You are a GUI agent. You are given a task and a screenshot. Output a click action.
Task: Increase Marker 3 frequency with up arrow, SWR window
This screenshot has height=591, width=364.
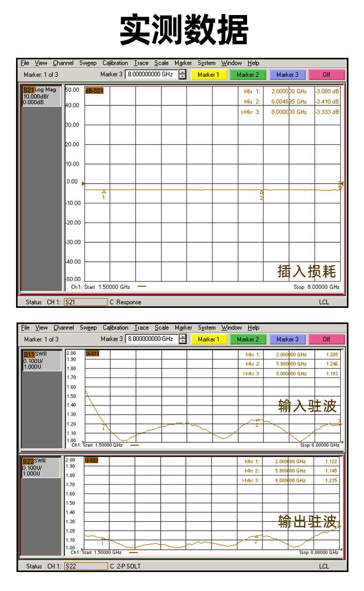(x=182, y=337)
